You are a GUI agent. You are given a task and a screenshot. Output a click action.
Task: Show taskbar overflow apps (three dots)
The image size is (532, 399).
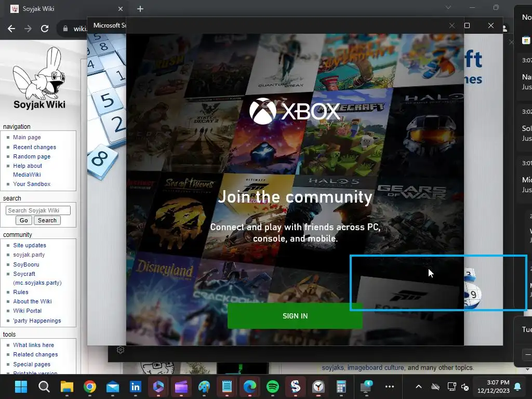[x=390, y=387]
